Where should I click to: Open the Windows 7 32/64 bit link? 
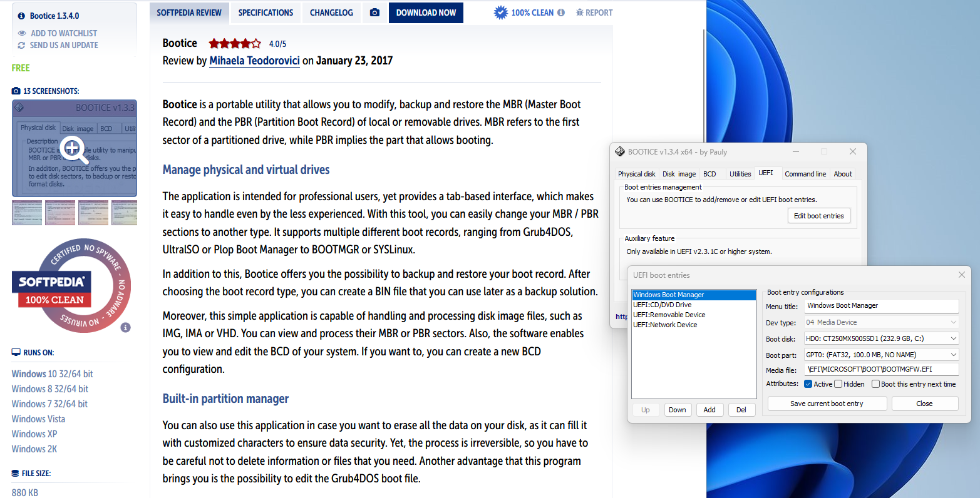(49, 404)
